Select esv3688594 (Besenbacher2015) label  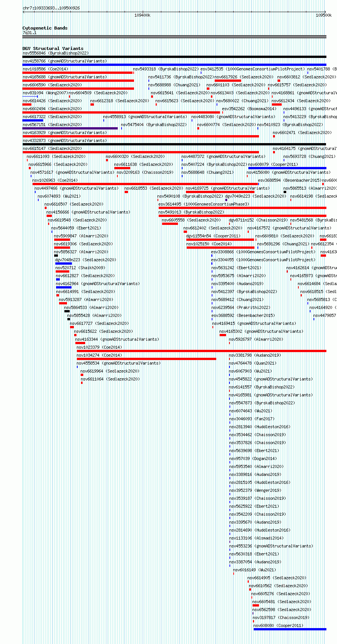(290, 181)
